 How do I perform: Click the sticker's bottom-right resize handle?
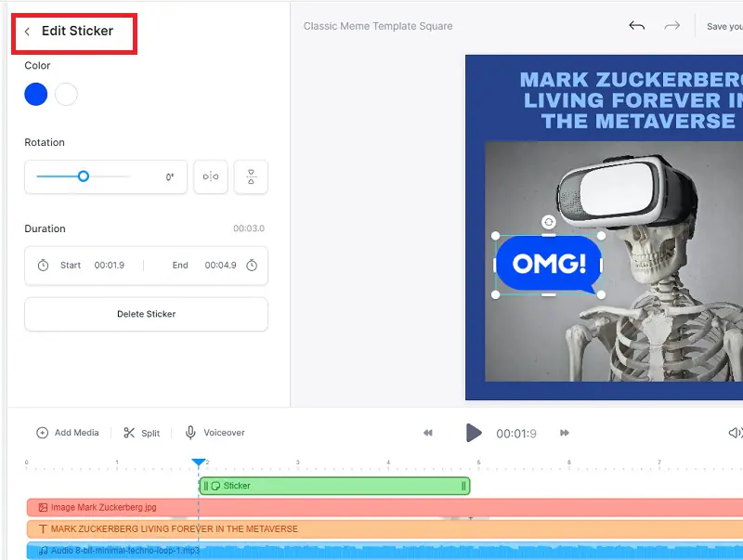point(601,294)
